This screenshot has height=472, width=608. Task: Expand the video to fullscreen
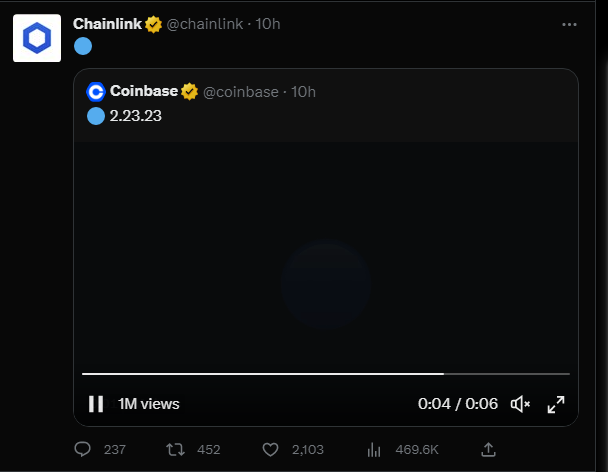tap(556, 404)
